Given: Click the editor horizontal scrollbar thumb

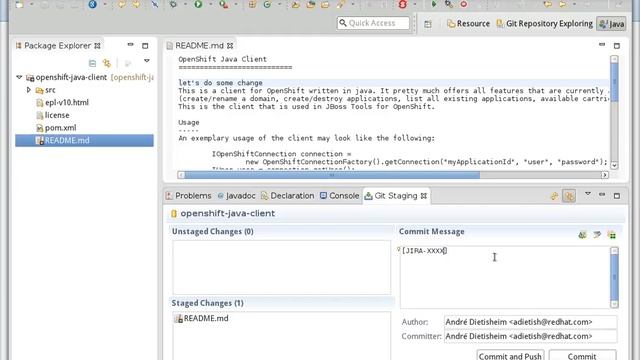Looking at the screenshot, I should (332, 175).
